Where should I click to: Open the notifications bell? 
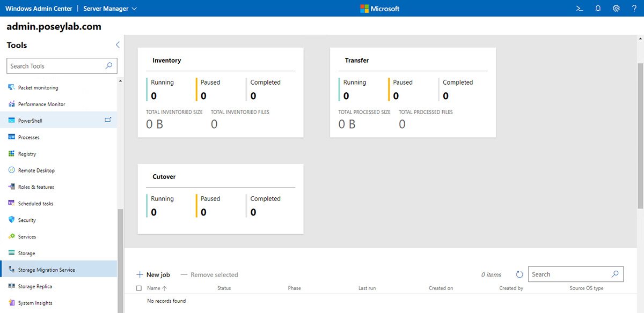click(x=598, y=9)
